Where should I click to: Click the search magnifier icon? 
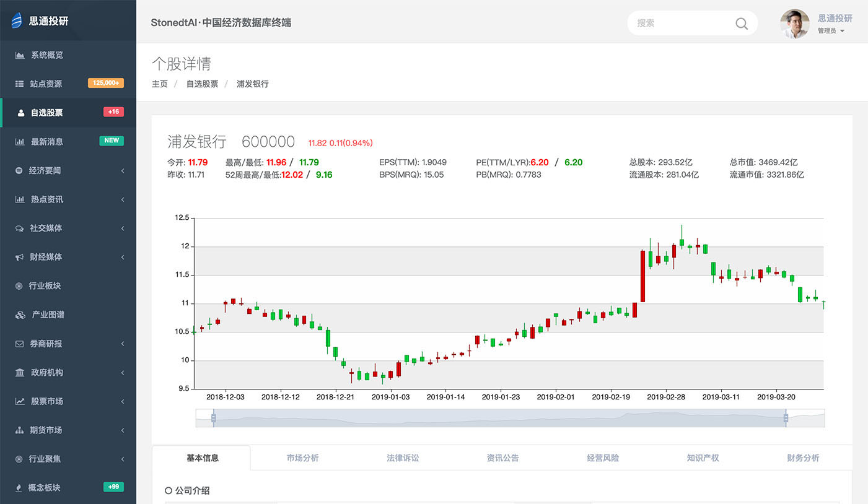[x=741, y=24]
